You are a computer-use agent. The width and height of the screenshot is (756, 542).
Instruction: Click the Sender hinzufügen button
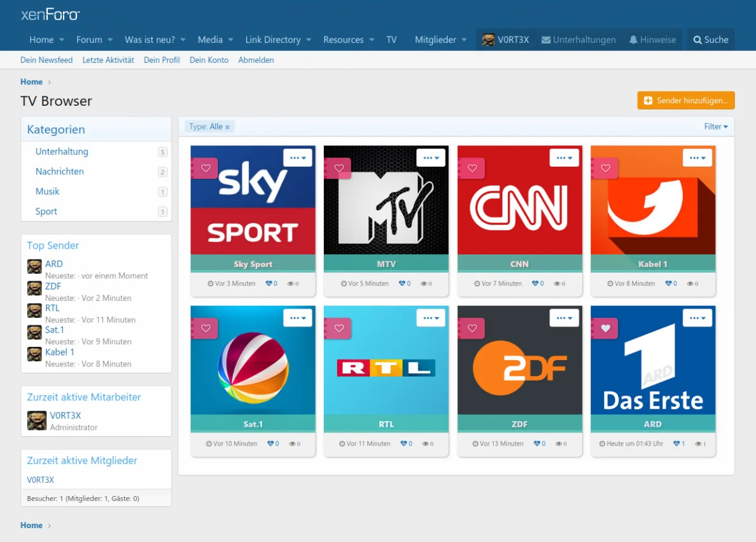685,101
